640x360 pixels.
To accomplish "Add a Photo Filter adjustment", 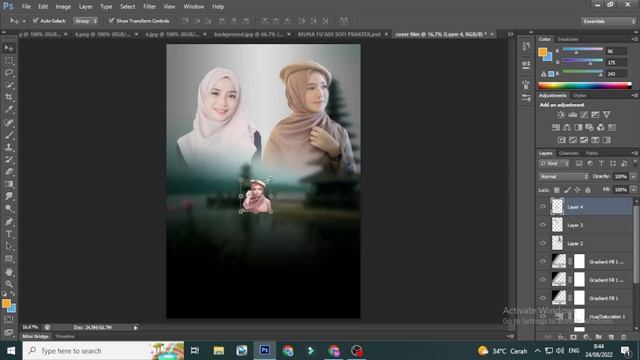I will click(589, 127).
